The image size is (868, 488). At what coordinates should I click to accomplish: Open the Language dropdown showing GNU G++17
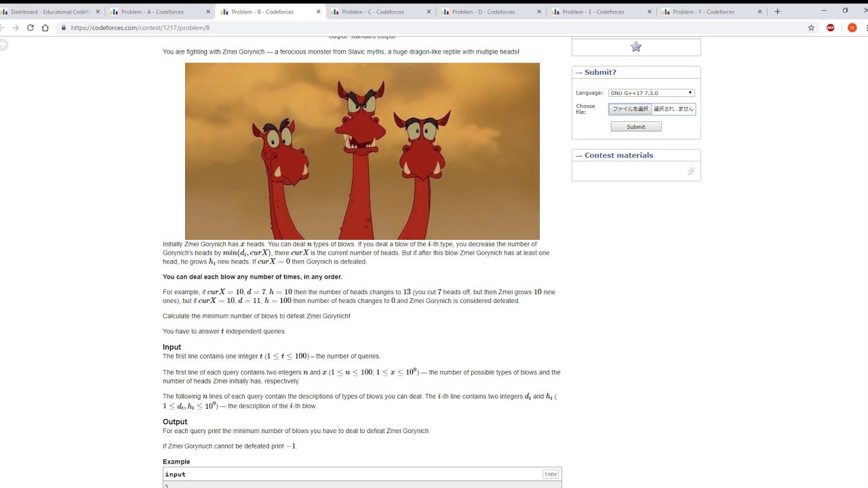tap(652, 93)
